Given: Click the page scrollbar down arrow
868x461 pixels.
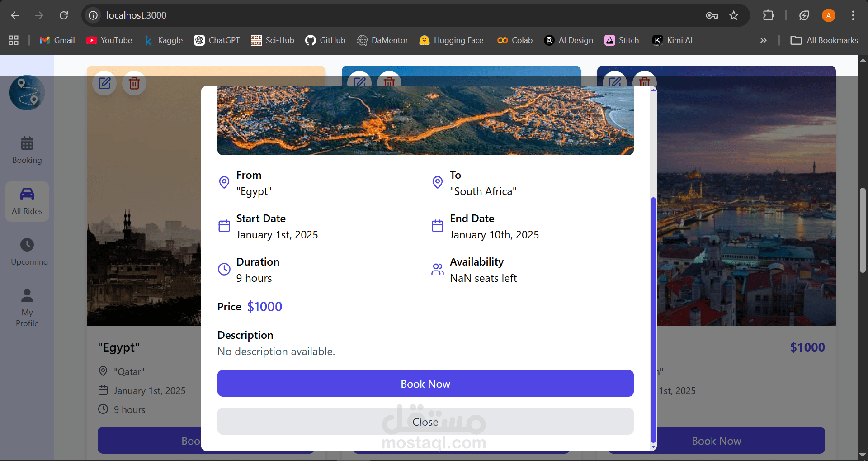Looking at the screenshot, I should (x=863, y=455).
